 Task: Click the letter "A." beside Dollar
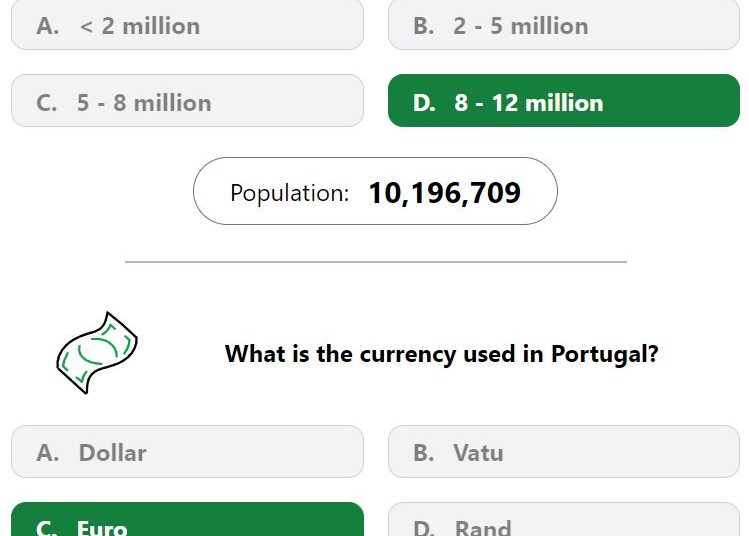tap(48, 452)
